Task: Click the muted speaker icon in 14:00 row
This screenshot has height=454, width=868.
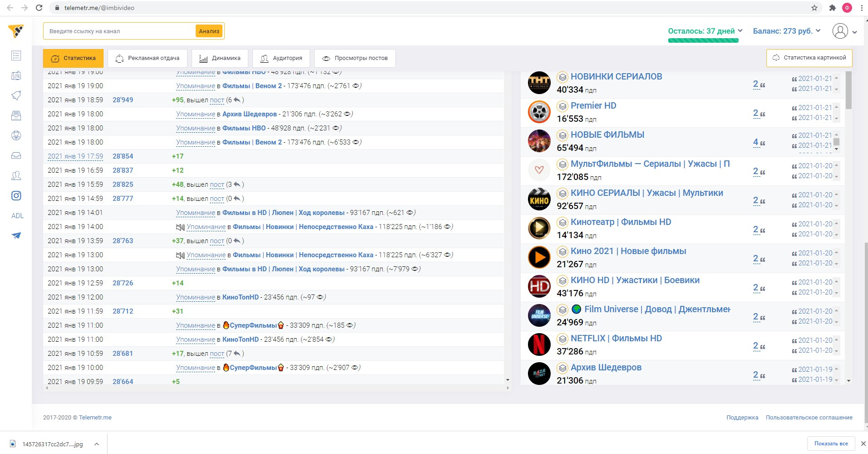Action: 180,227
